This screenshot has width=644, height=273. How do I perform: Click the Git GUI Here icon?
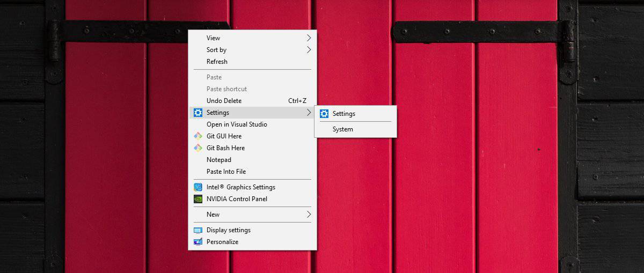coord(198,136)
